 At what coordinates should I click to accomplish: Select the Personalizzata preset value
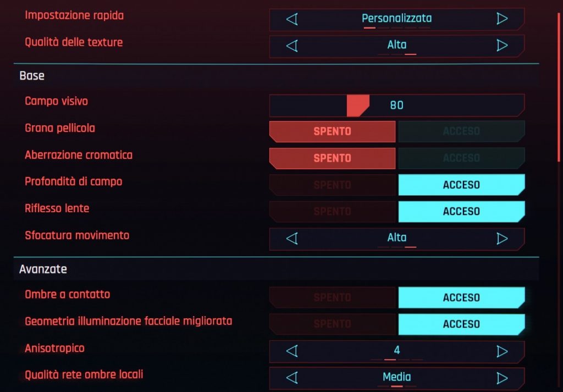coord(396,18)
